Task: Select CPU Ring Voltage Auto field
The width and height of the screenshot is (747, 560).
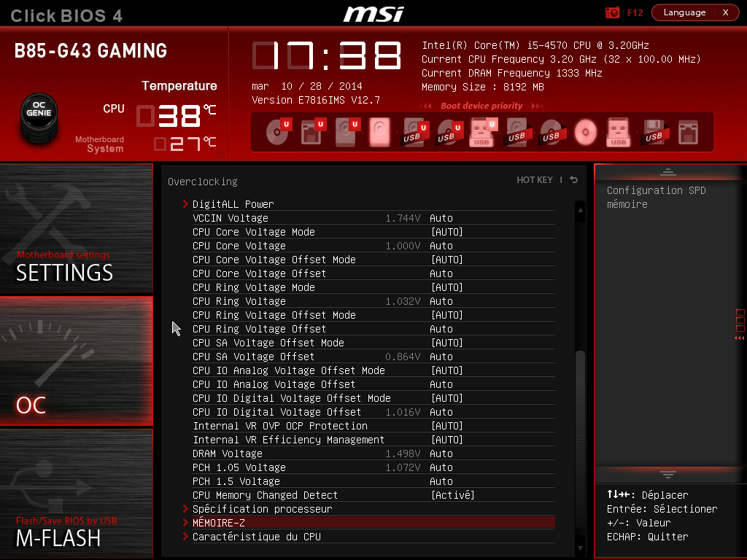Action: click(441, 301)
